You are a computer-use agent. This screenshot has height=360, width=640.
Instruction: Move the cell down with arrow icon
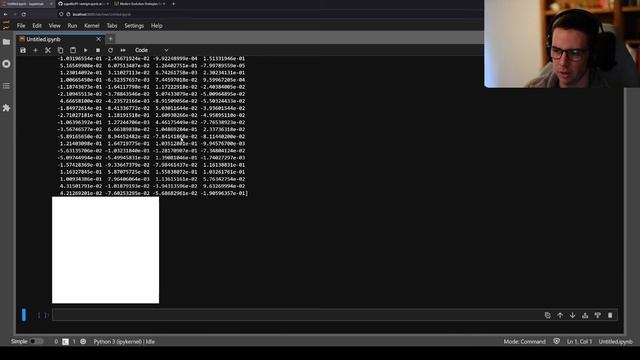click(x=573, y=315)
